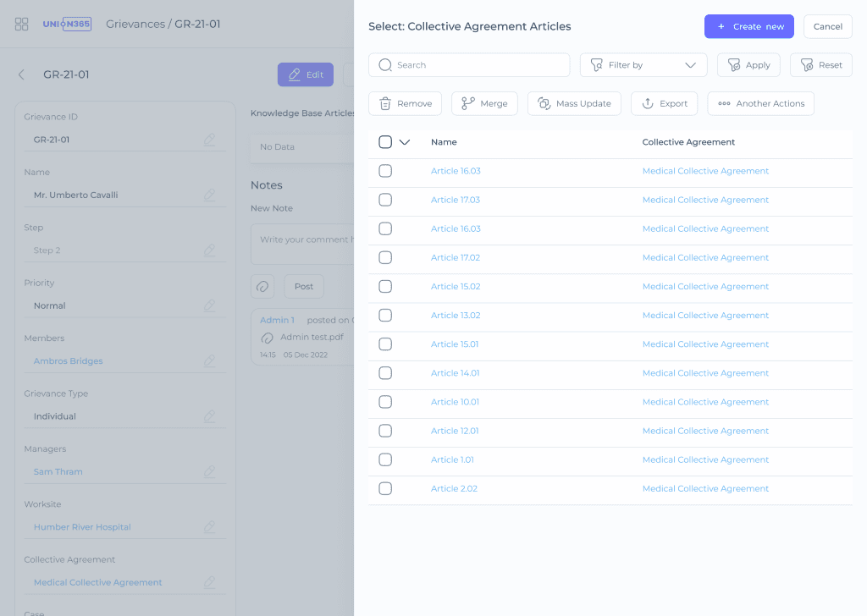
Task: Click the Search input field
Action: click(468, 64)
